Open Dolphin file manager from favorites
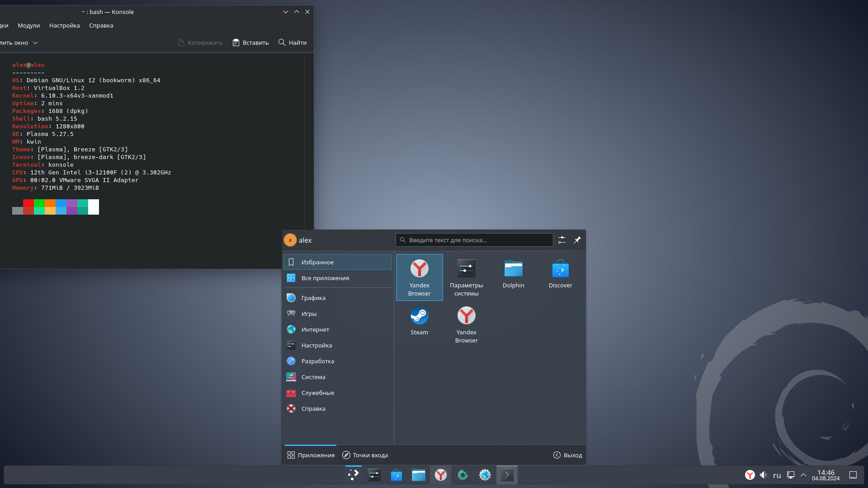Viewport: 868px width, 488px height. [x=513, y=277]
